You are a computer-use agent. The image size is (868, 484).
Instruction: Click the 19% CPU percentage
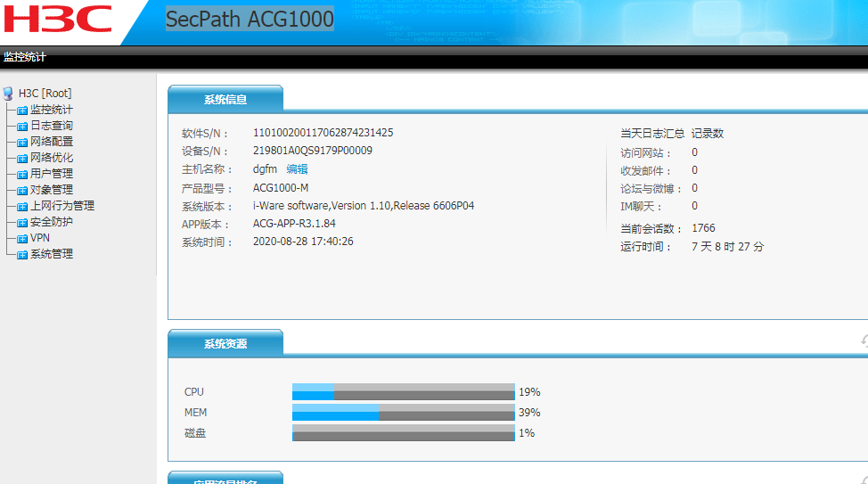(x=529, y=392)
